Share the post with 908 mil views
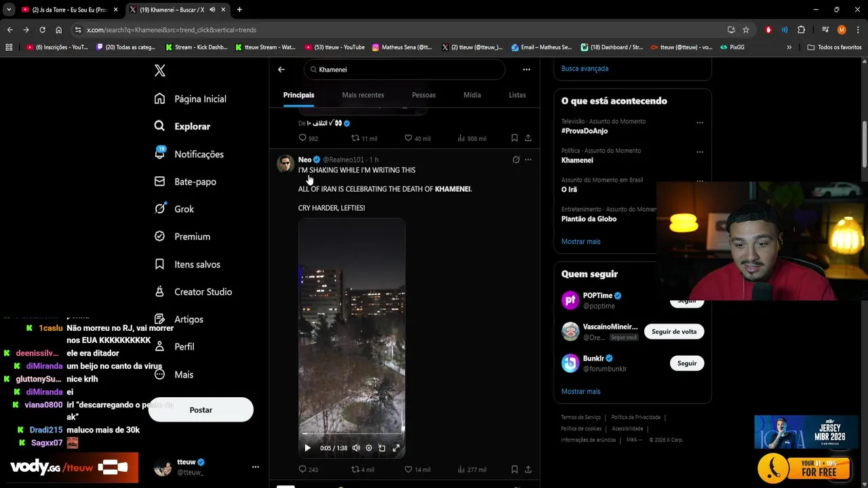 pos(528,138)
